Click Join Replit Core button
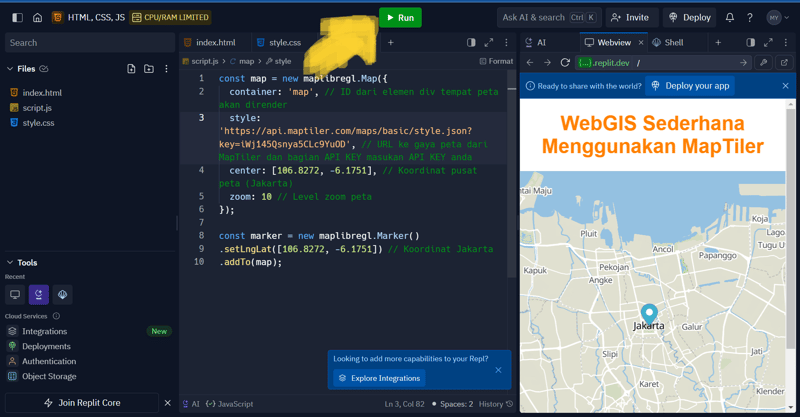The width and height of the screenshot is (800, 417). [82, 403]
